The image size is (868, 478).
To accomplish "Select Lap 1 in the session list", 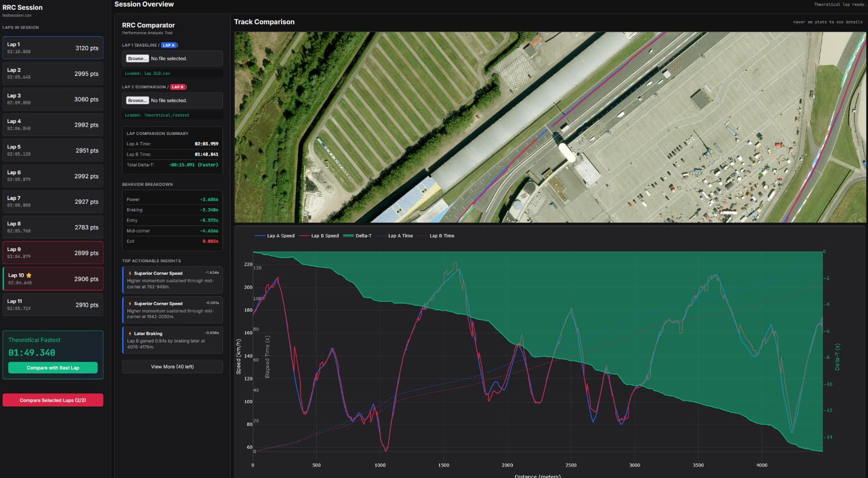I will pos(53,48).
